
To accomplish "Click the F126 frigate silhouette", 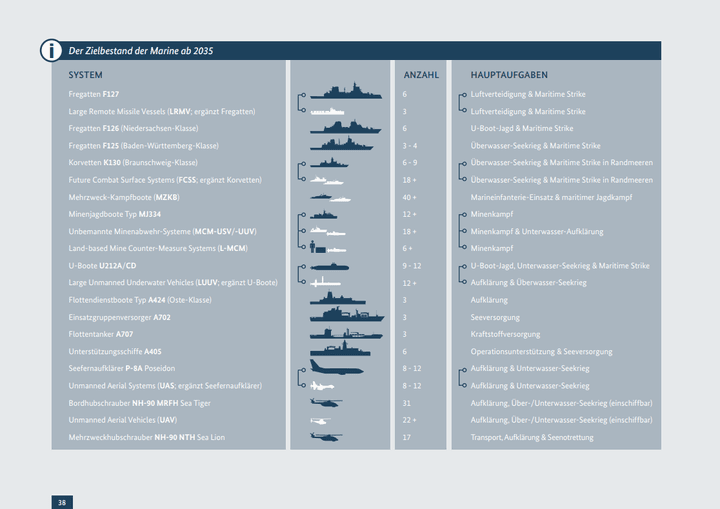I will tap(345, 126).
